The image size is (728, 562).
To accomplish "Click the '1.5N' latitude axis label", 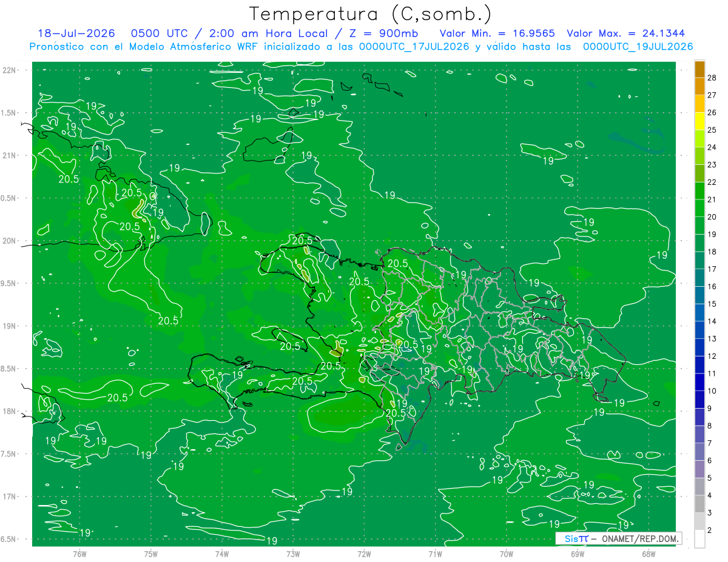I will pos(8,113).
